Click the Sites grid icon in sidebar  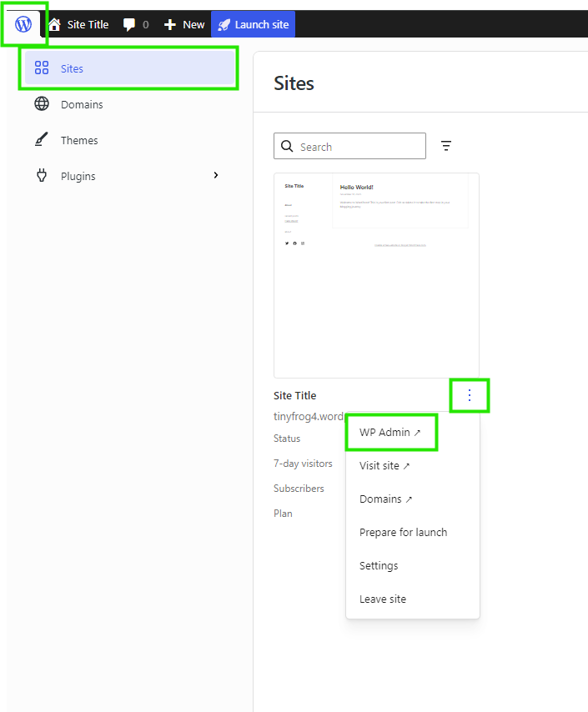pyautogui.click(x=42, y=68)
